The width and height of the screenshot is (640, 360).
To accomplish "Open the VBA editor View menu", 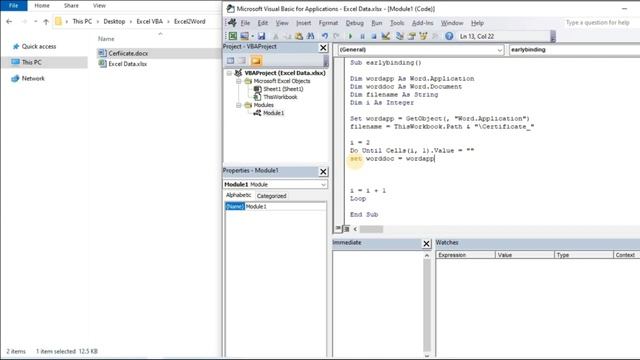I will 282,23.
